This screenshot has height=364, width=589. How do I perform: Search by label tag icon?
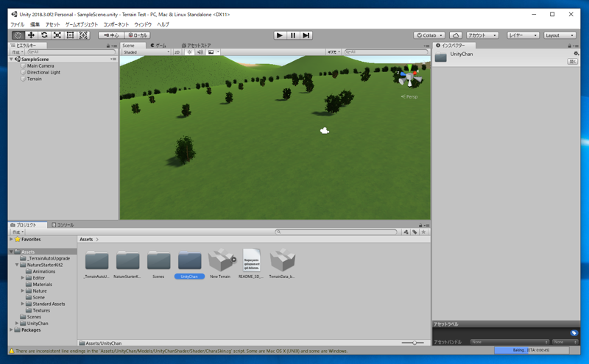[415, 232]
